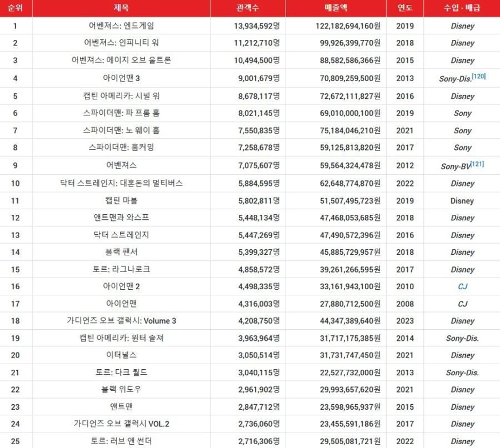500x448 pixels.
Task: Click the 수입·배급 column header
Action: [x=462, y=7]
